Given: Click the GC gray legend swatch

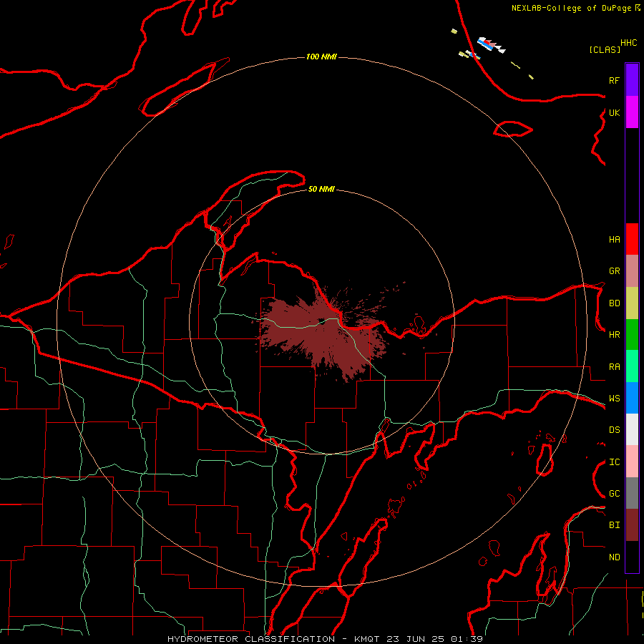Looking at the screenshot, I should point(632,493).
